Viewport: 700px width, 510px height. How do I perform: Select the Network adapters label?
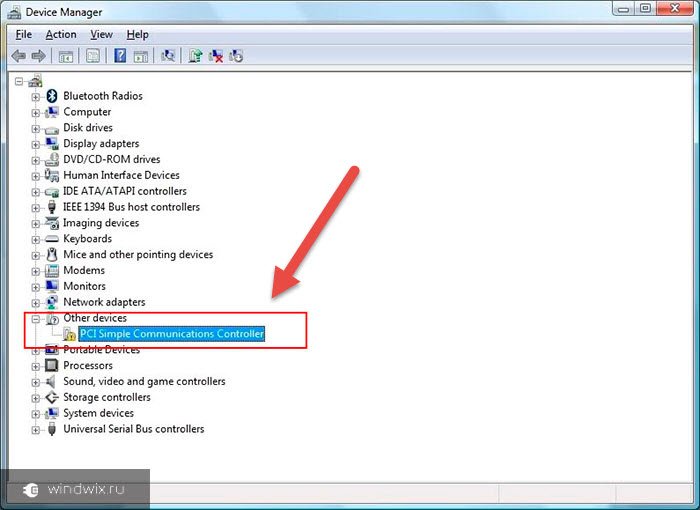[x=104, y=302]
